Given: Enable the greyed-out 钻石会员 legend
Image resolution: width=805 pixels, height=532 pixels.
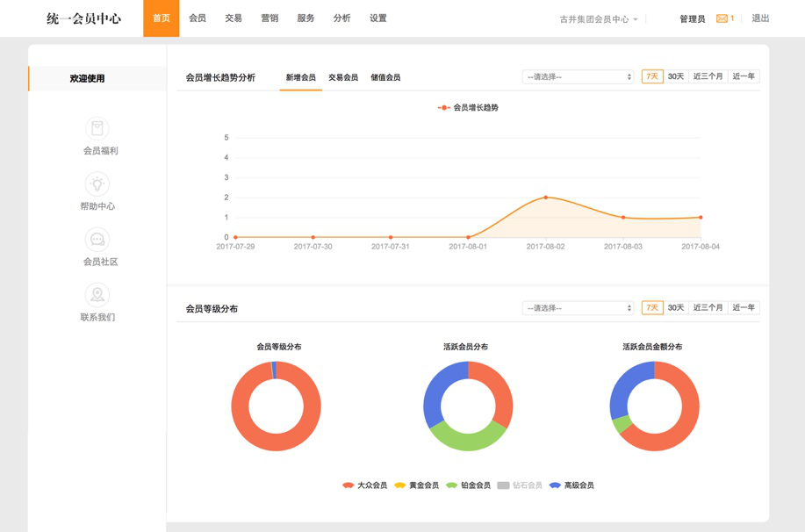Looking at the screenshot, I should click(x=503, y=485).
